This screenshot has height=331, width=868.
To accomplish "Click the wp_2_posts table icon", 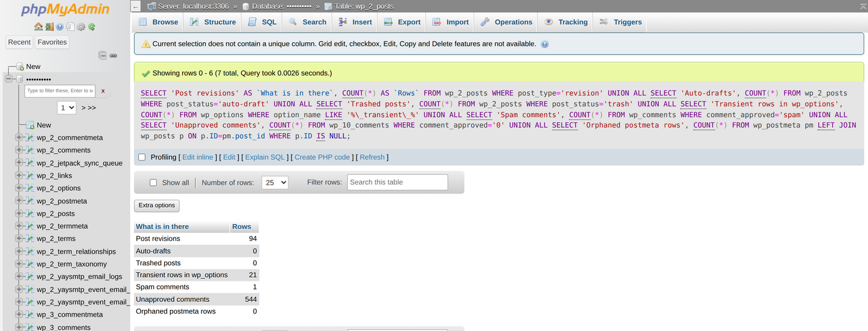I will tap(30, 213).
